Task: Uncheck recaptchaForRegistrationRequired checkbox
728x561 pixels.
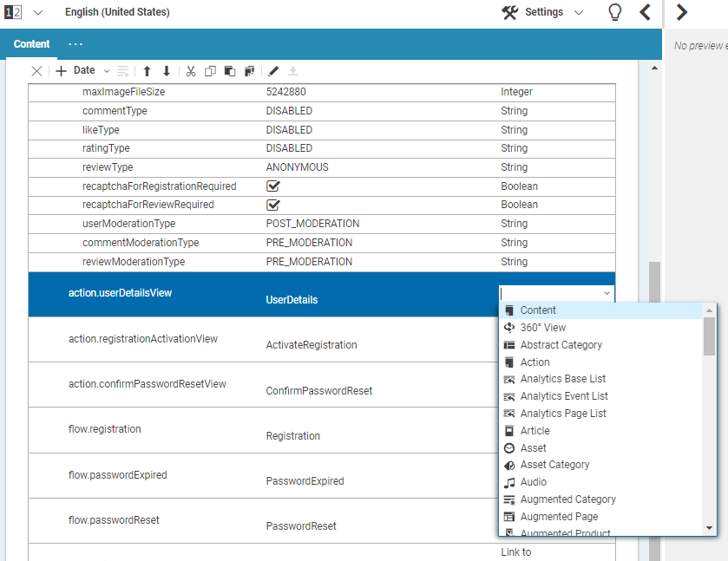Action: (x=273, y=186)
